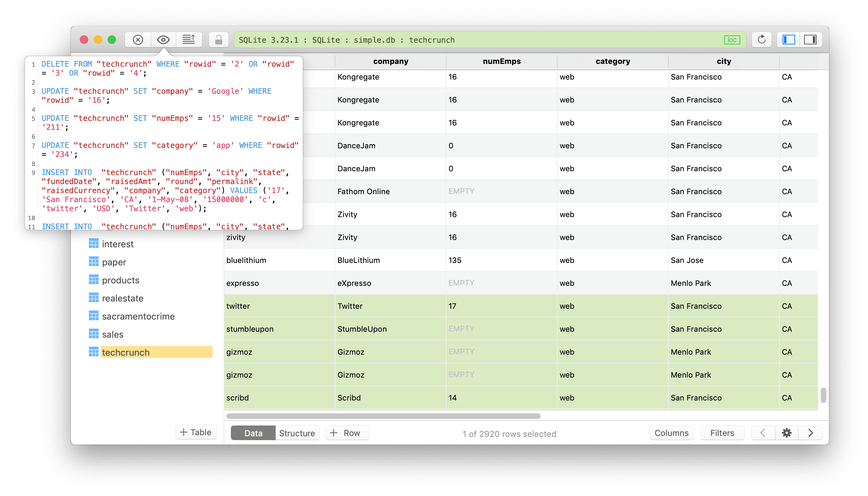Add a new Table

(x=196, y=432)
